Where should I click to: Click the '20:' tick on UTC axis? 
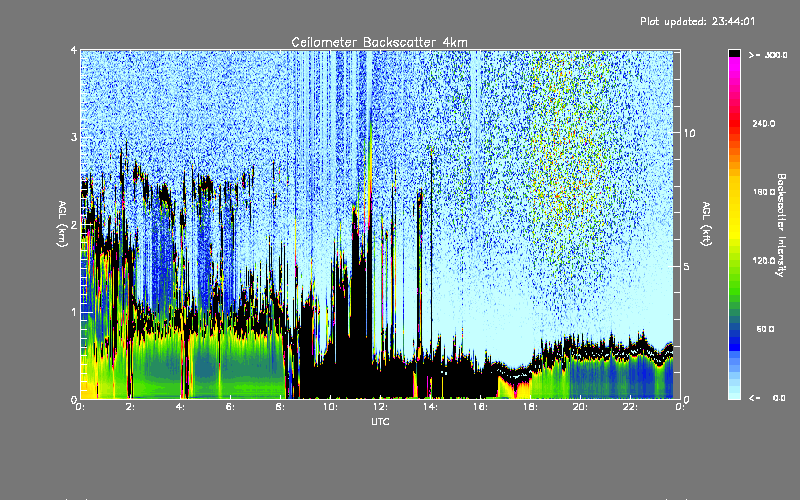pos(580,407)
